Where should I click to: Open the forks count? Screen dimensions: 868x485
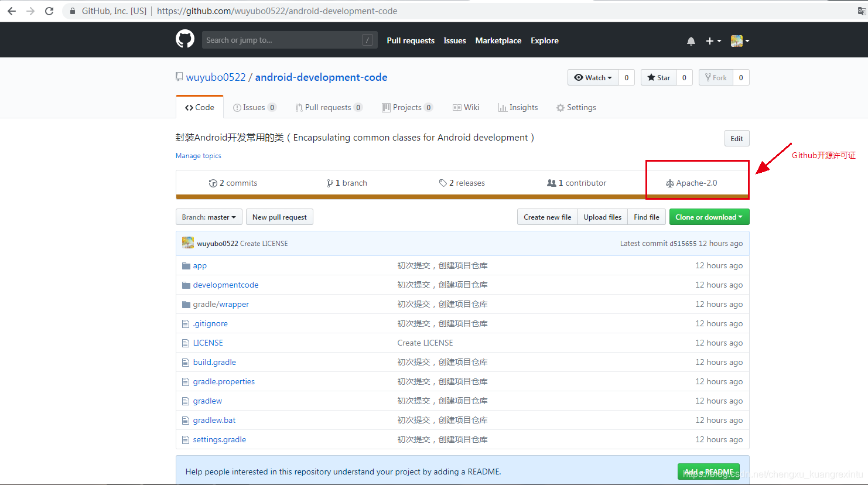[x=741, y=77]
